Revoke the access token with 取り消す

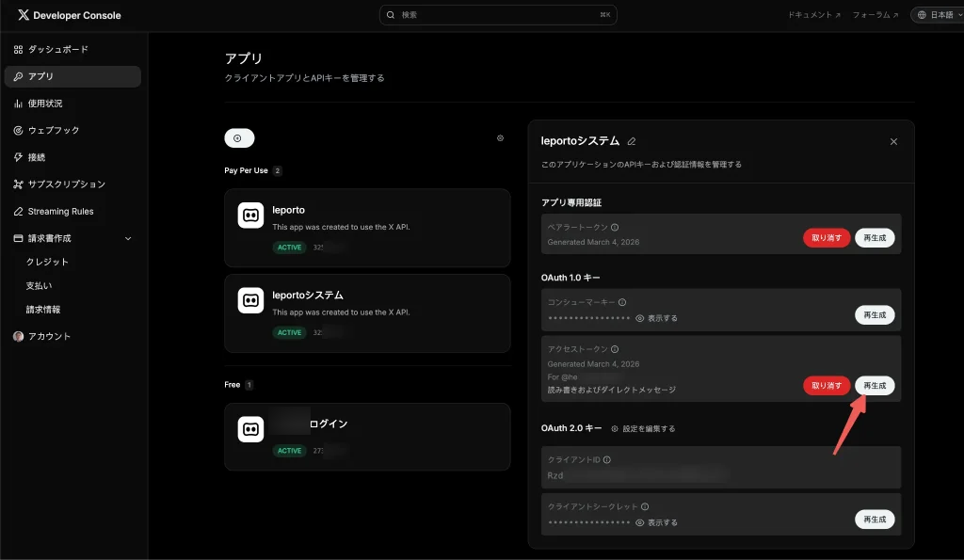click(827, 386)
